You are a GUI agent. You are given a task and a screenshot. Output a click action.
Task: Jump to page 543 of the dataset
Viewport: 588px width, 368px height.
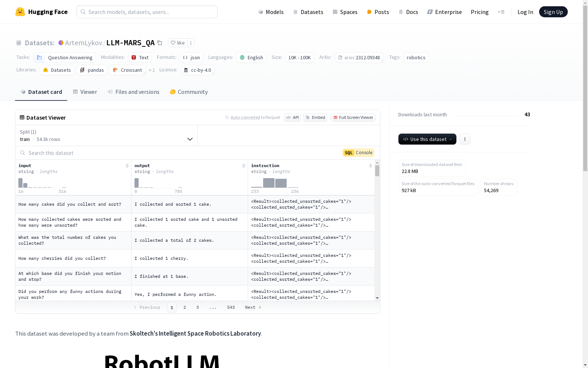[x=231, y=307]
